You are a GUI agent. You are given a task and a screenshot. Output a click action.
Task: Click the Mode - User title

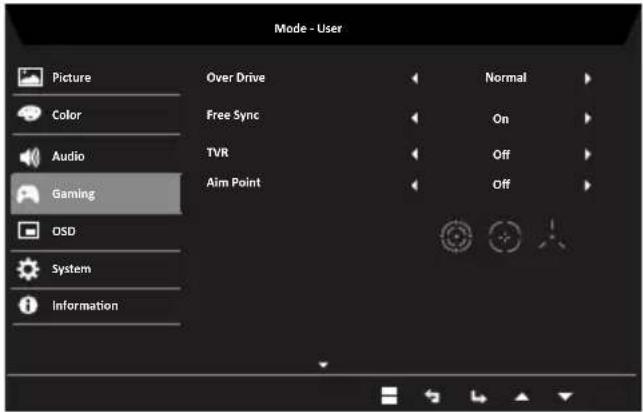[x=308, y=28]
